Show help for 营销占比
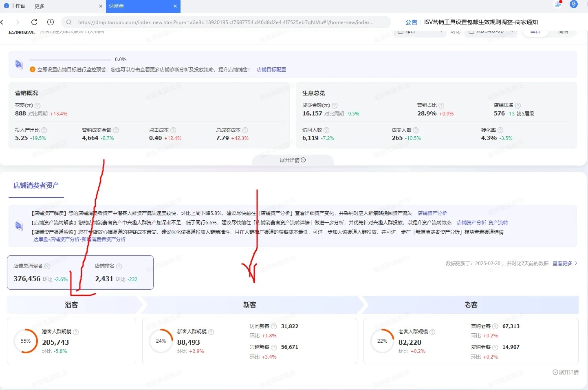The height and width of the screenshot is (390, 588). [441, 105]
